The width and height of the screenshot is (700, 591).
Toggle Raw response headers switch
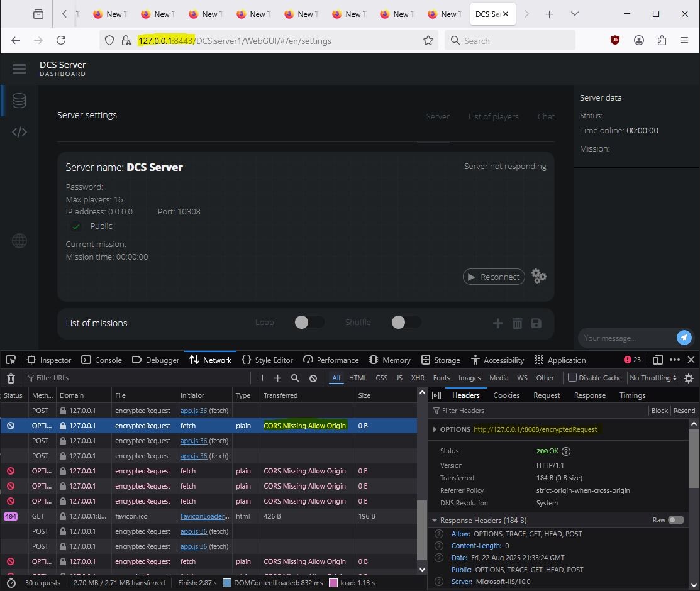676,520
